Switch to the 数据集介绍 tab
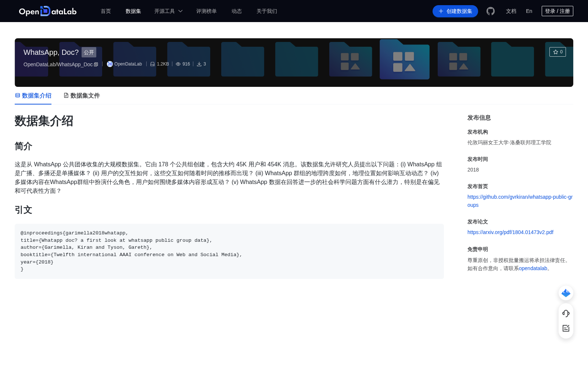This screenshot has height=368, width=588. [33, 96]
